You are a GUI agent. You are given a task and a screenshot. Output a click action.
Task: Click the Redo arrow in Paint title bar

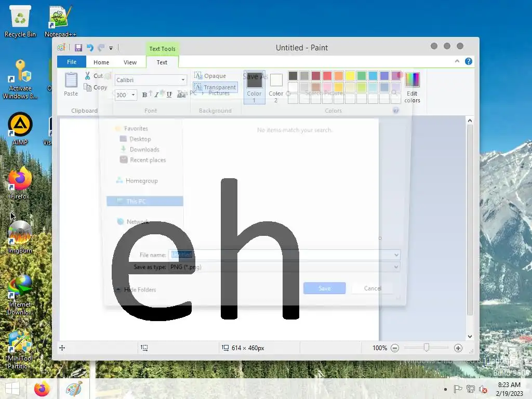click(101, 48)
